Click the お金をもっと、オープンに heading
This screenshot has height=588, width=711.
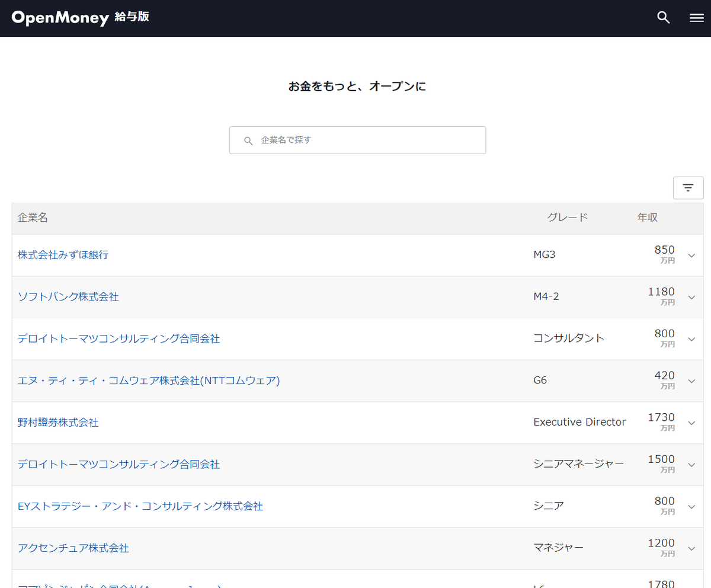click(x=357, y=87)
